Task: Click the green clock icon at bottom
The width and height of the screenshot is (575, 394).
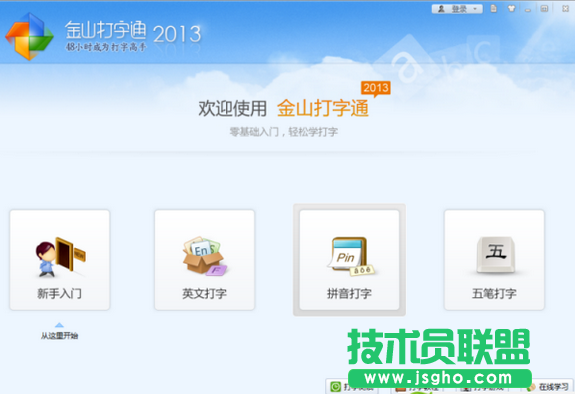Action: click(x=336, y=387)
